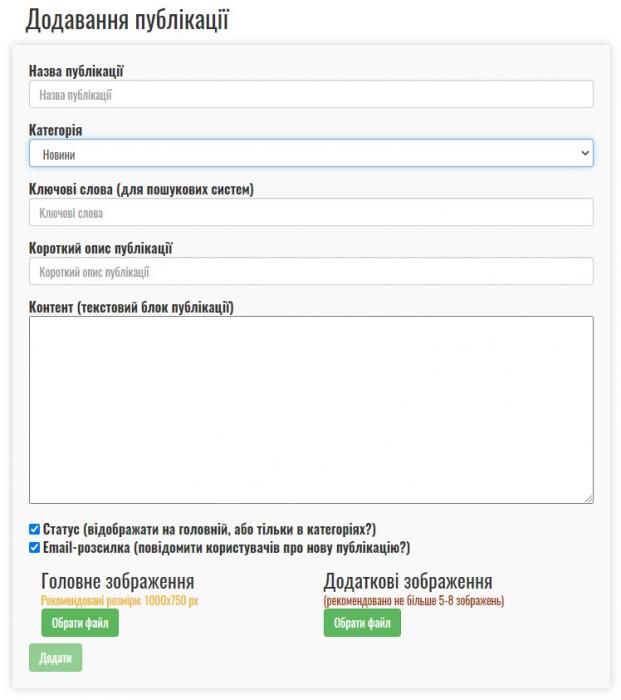Click the Назва публікації text input

tap(311, 94)
